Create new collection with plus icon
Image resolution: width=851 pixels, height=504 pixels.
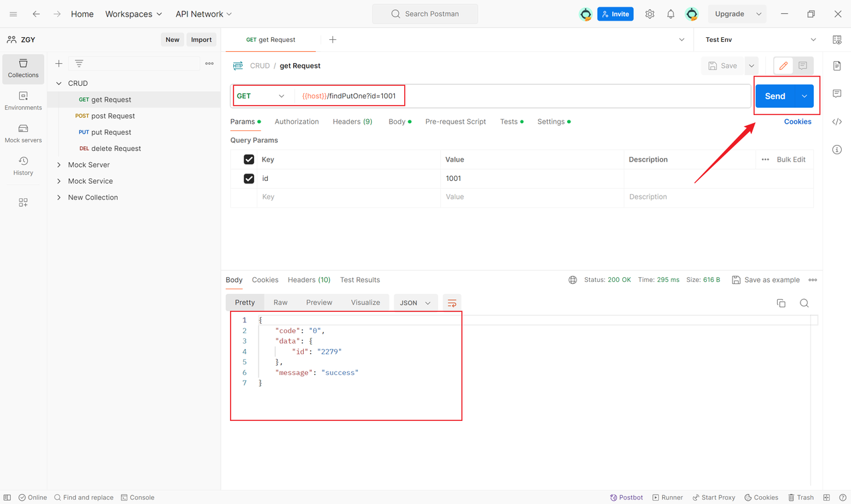[59, 64]
